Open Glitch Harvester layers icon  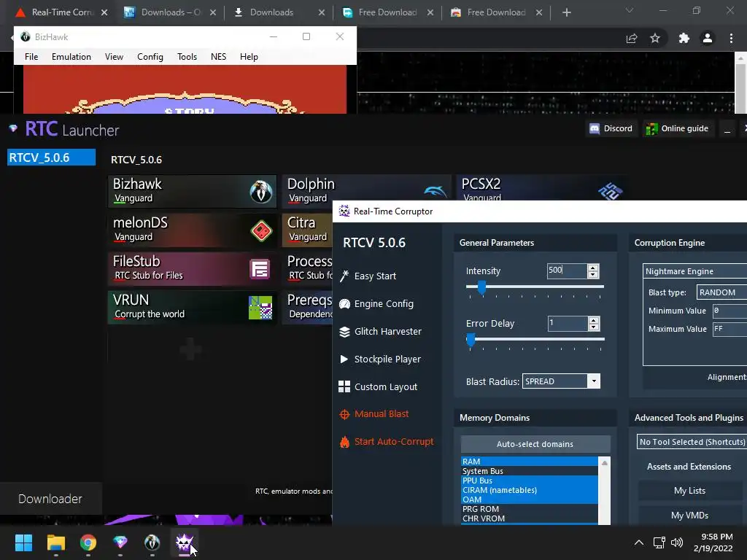click(x=344, y=332)
